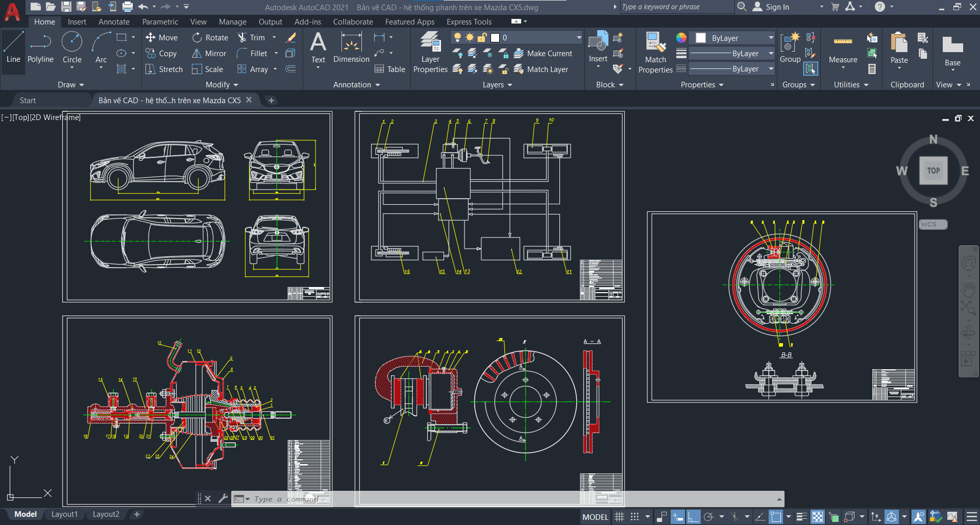This screenshot has height=525, width=980.
Task: Expand the Block panel
Action: [609, 85]
